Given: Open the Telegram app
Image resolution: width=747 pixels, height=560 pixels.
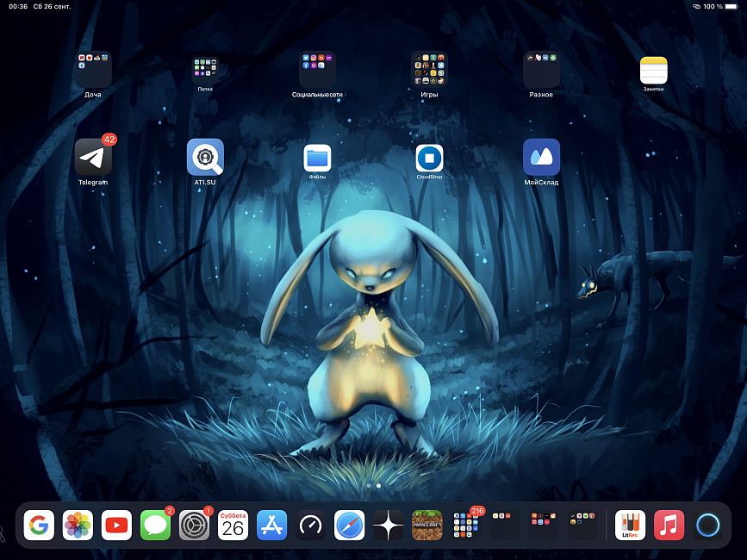Looking at the screenshot, I should tap(93, 157).
